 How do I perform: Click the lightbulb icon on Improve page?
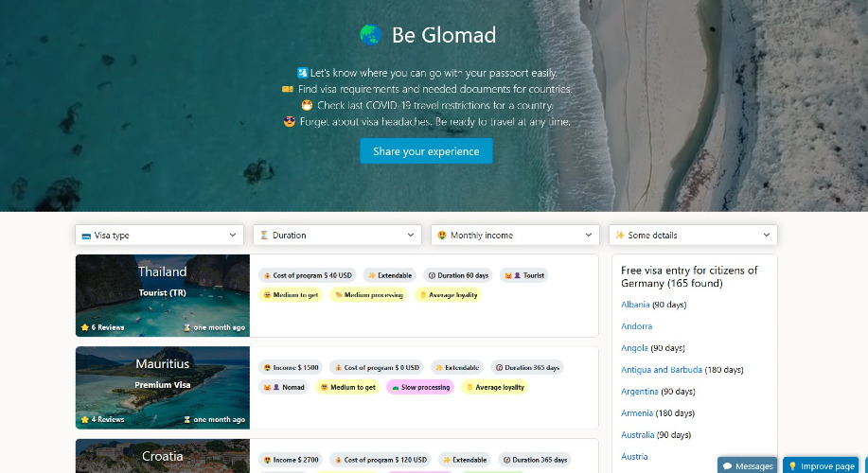click(792, 466)
